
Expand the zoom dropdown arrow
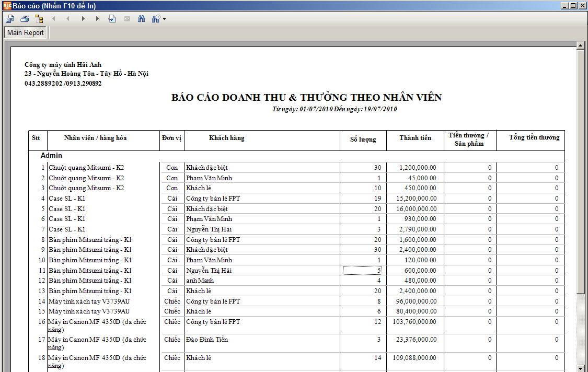pos(164,19)
